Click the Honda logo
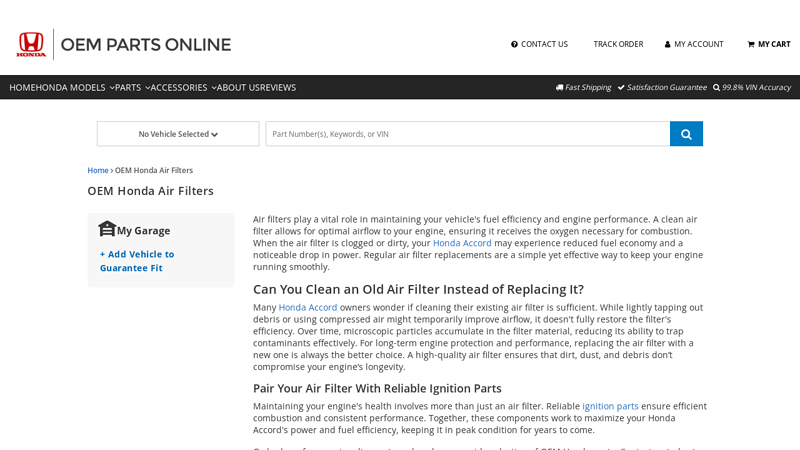The image size is (800, 450). (x=31, y=44)
